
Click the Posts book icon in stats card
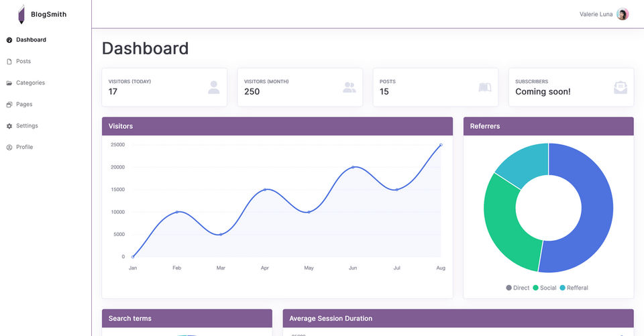point(484,87)
